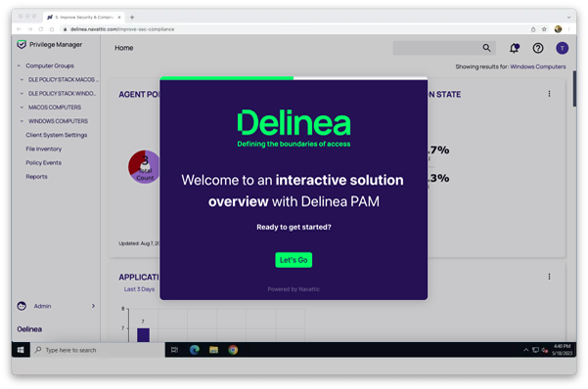Screen dimensions: 588x389
Task: Click the chart bar labeled 7
Action: click(143, 334)
